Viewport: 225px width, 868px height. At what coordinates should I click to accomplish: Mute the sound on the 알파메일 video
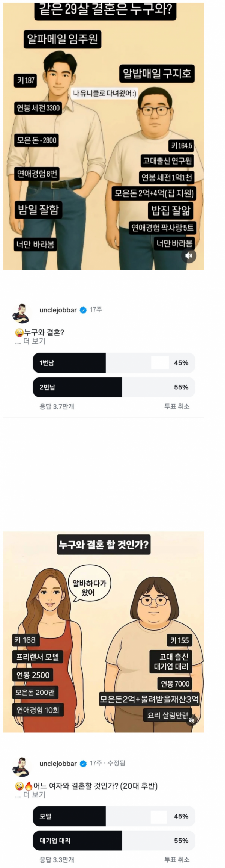tap(189, 256)
